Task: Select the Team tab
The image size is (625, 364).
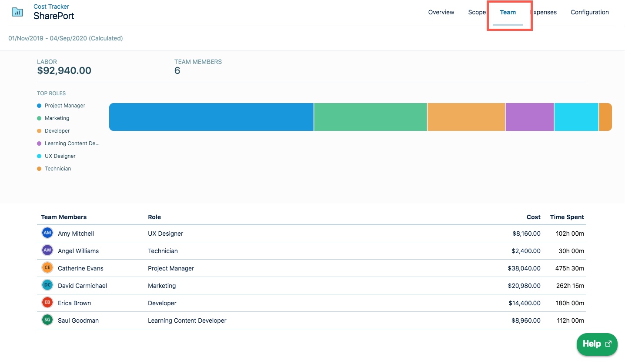Action: coord(508,12)
